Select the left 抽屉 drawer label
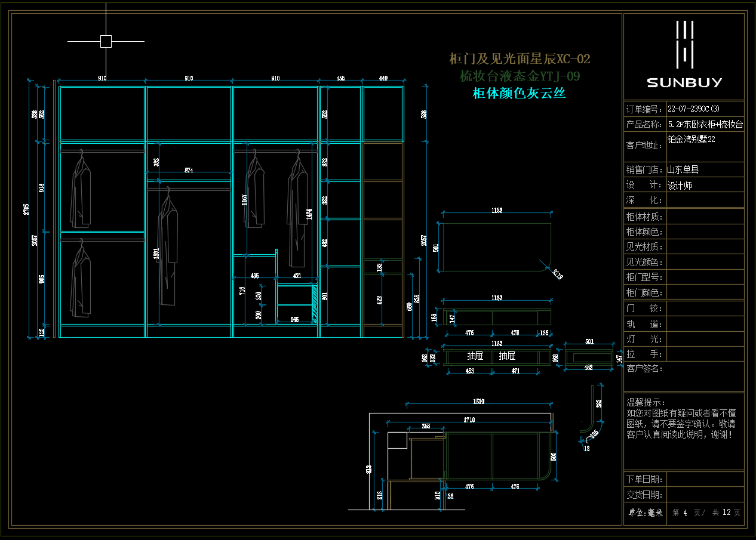Image resolution: width=756 pixels, height=540 pixels. 475,356
